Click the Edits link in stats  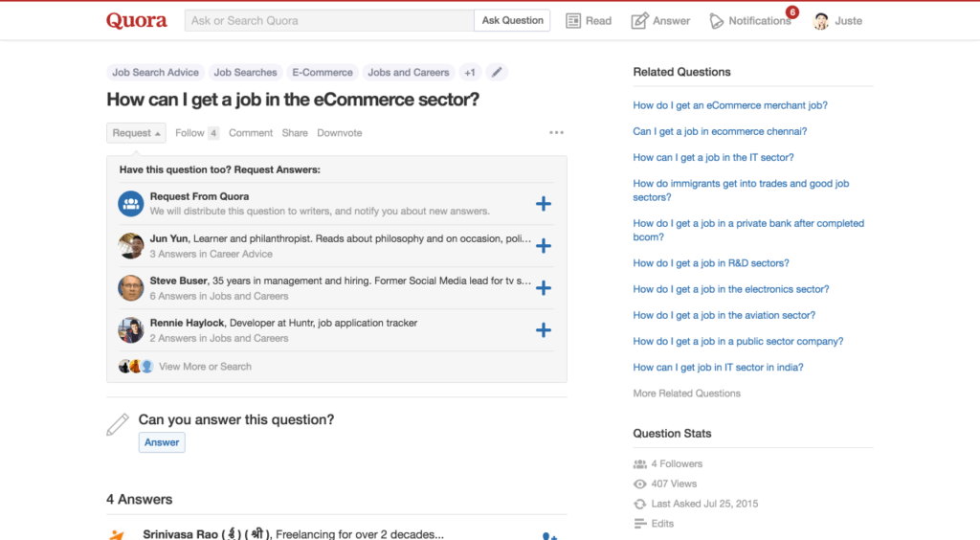click(x=662, y=524)
